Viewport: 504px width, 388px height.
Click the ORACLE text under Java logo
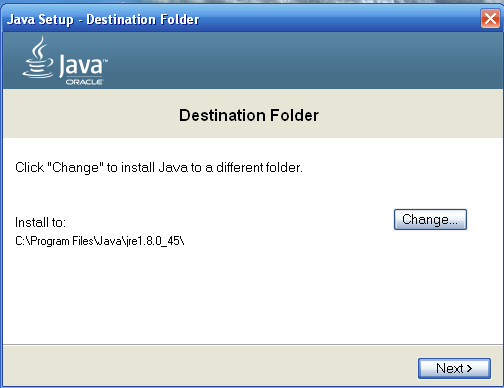(x=84, y=82)
